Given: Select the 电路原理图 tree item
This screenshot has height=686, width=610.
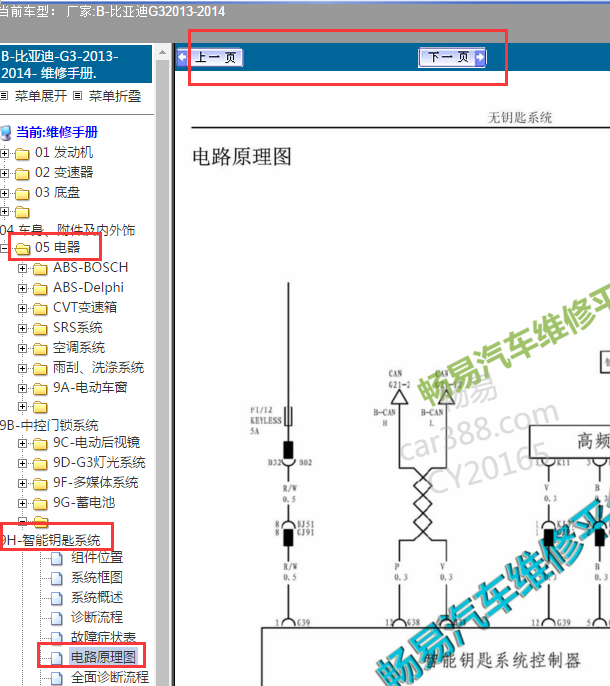Looking at the screenshot, I should (103, 657).
